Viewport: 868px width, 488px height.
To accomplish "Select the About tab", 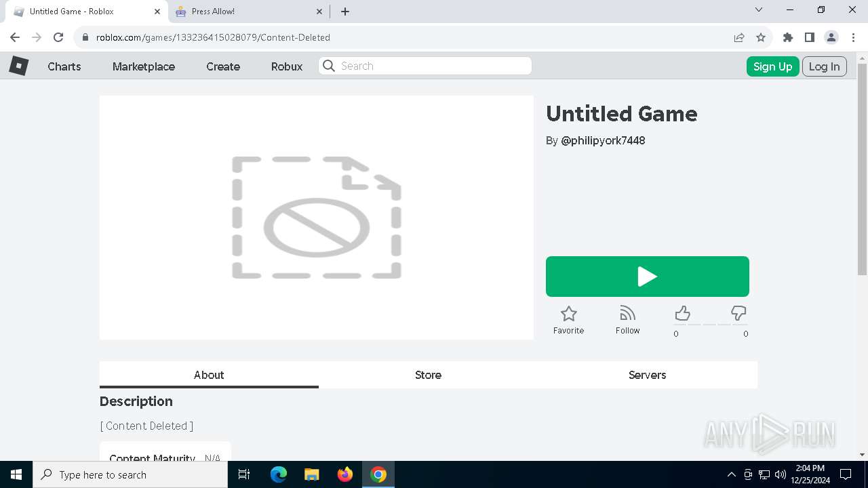I will click(209, 375).
